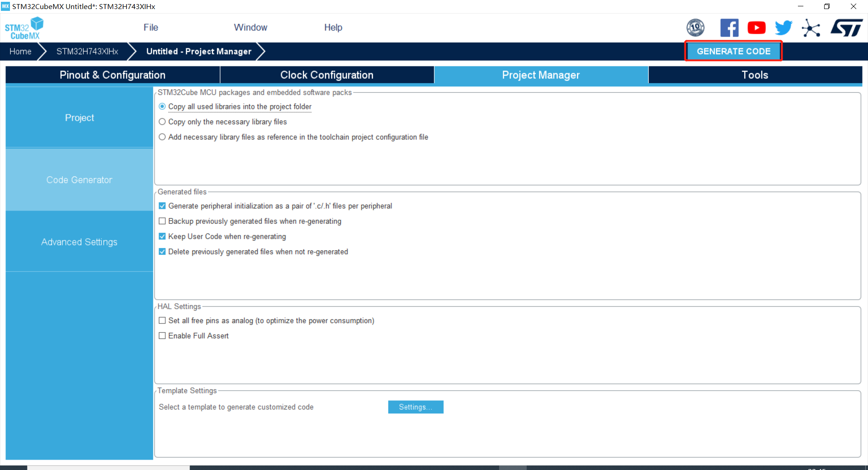This screenshot has height=470, width=868.
Task: Click STM32H743XIHx breadcrumb
Action: click(87, 52)
